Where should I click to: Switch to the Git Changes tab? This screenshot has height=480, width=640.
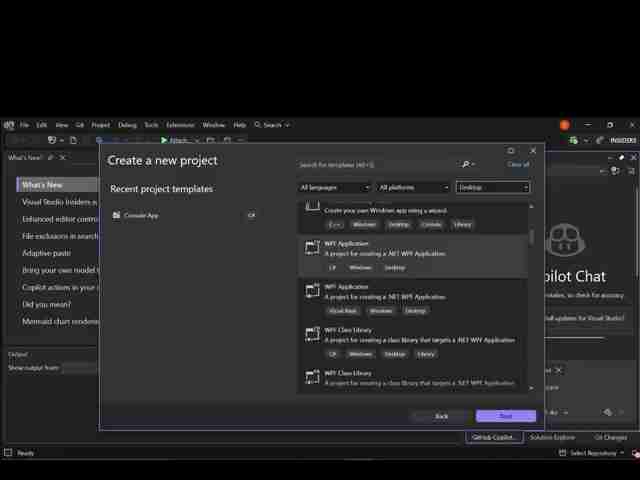[611, 437]
